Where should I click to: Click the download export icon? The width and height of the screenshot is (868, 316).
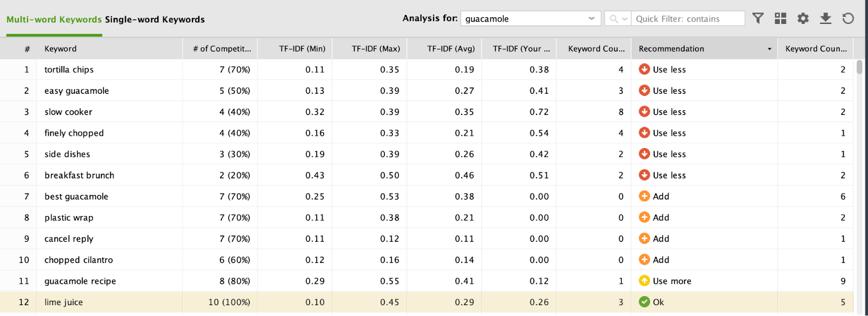click(x=826, y=18)
